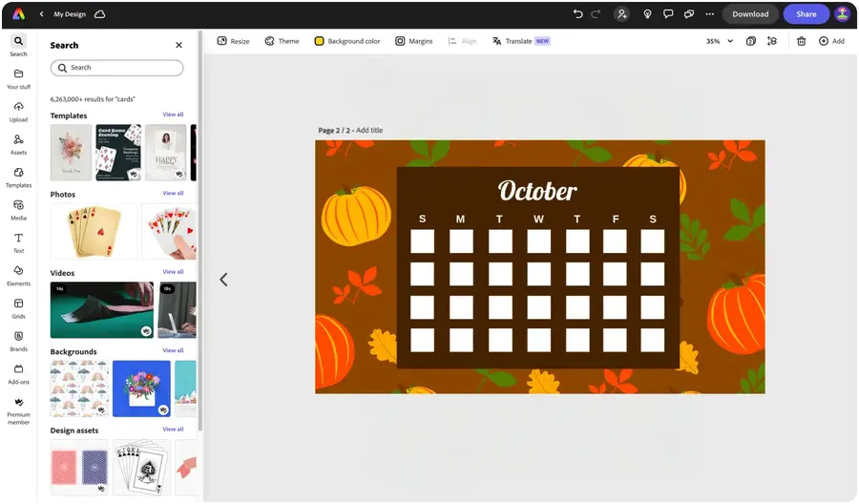Viewport: 859px width, 504px height.
Task: Select the fanned playing cards illustration asset
Action: [141, 468]
